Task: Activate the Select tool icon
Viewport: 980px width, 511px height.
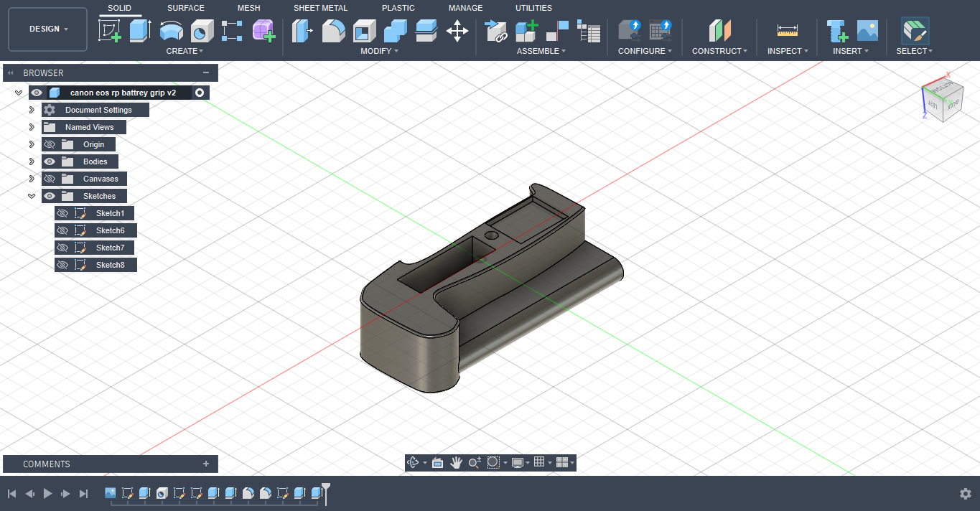Action: pos(915,31)
